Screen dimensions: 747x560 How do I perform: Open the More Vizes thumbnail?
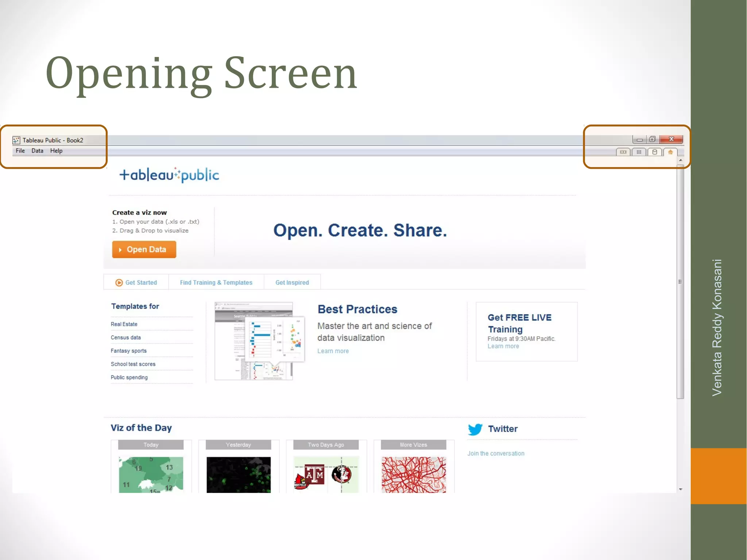pos(414,475)
